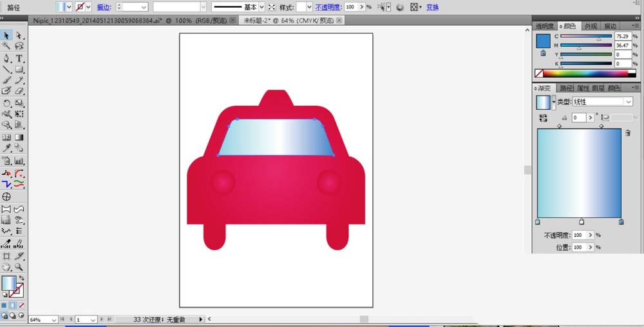Select the Free Transform tool
Image resolution: width=644 pixels, height=327 pixels.
coord(19,114)
